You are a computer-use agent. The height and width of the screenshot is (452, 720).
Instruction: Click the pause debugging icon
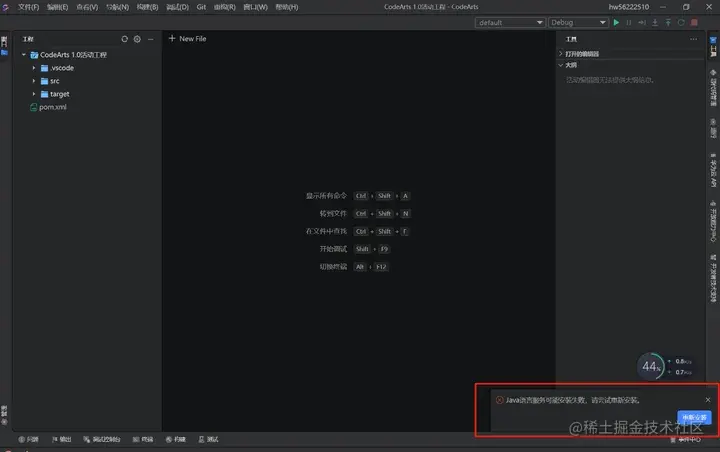click(x=629, y=23)
